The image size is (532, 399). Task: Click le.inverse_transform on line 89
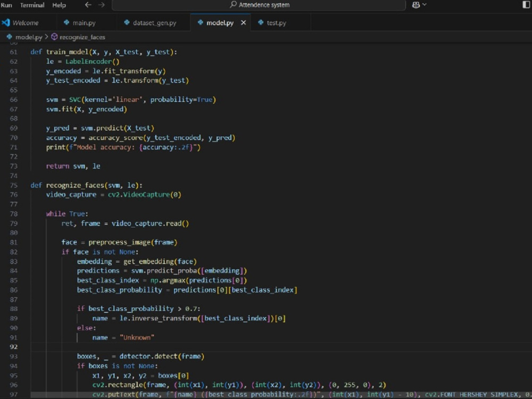[159, 319]
